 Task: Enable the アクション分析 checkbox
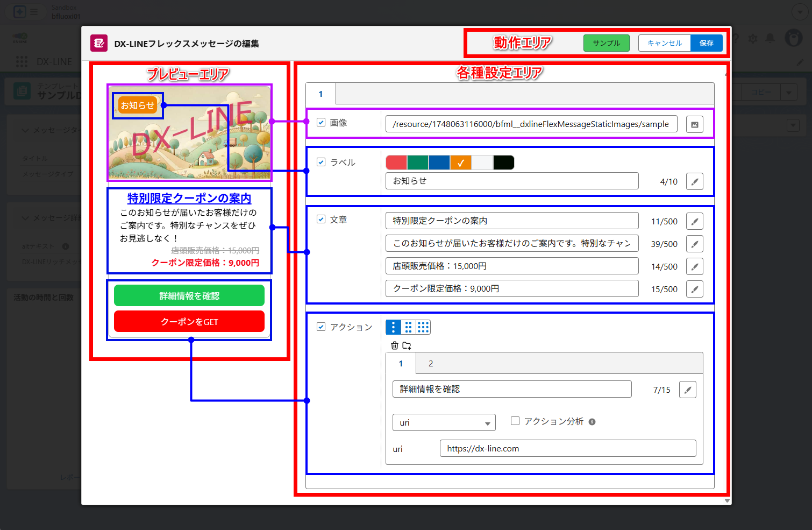[x=515, y=421]
